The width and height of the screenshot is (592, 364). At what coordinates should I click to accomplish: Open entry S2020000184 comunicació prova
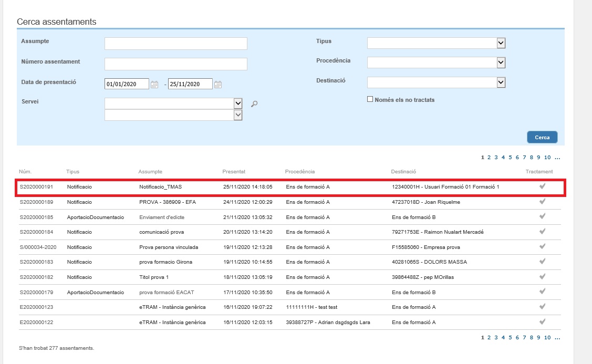(x=161, y=232)
